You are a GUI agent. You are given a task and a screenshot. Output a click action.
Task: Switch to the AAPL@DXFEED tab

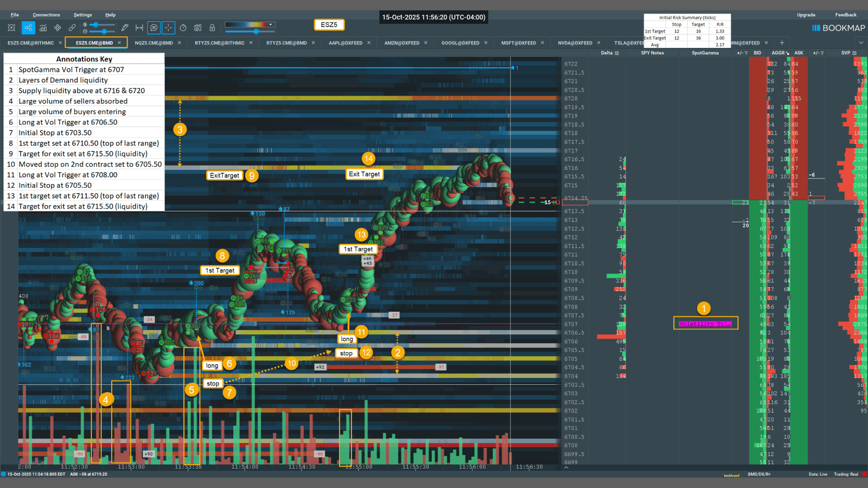(x=346, y=43)
